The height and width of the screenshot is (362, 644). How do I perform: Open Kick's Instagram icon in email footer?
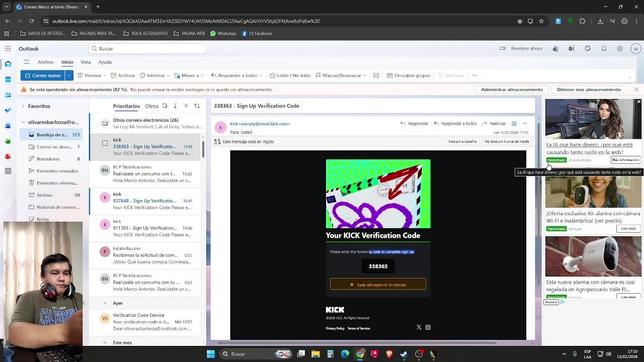(x=428, y=327)
